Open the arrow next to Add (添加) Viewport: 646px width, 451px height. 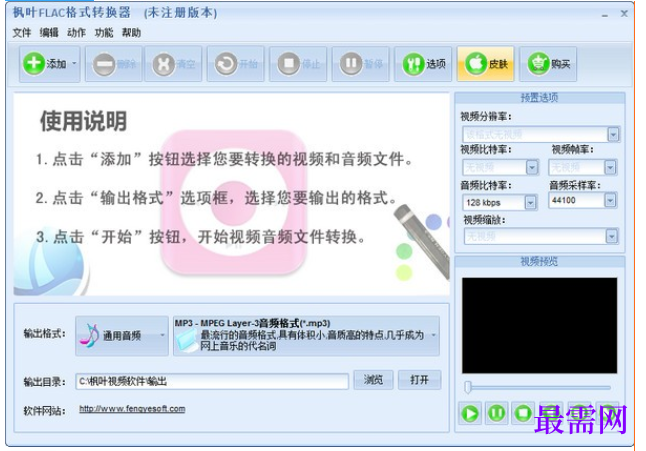pyautogui.click(x=74, y=64)
